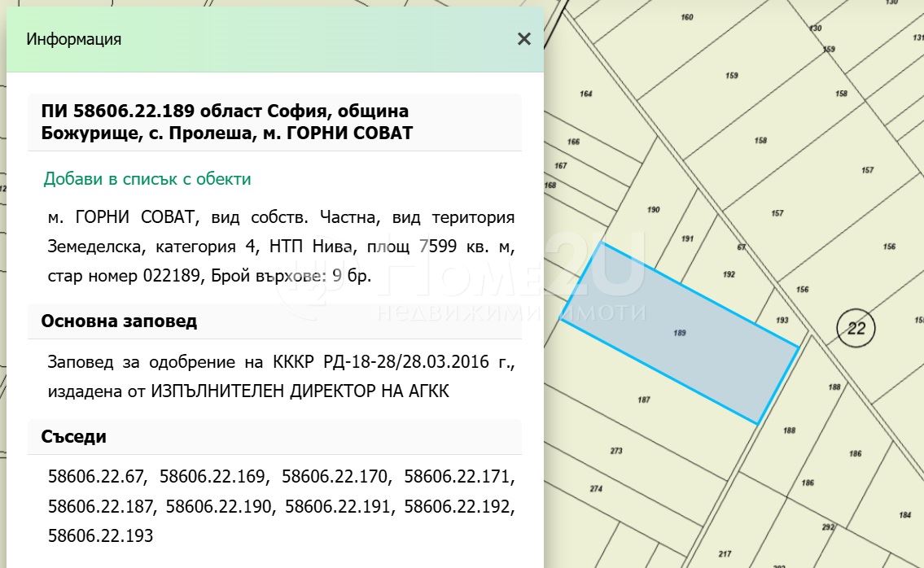Click the Съседи section header

click(73, 436)
